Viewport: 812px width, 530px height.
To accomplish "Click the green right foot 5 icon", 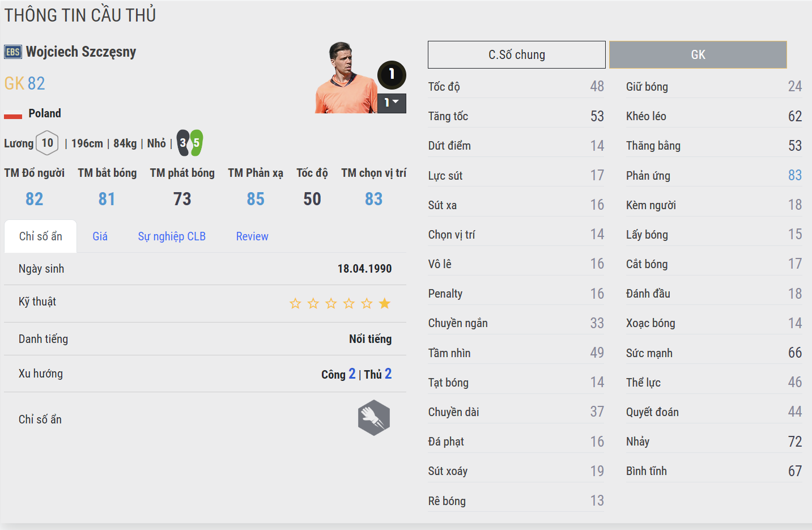I will tap(196, 143).
